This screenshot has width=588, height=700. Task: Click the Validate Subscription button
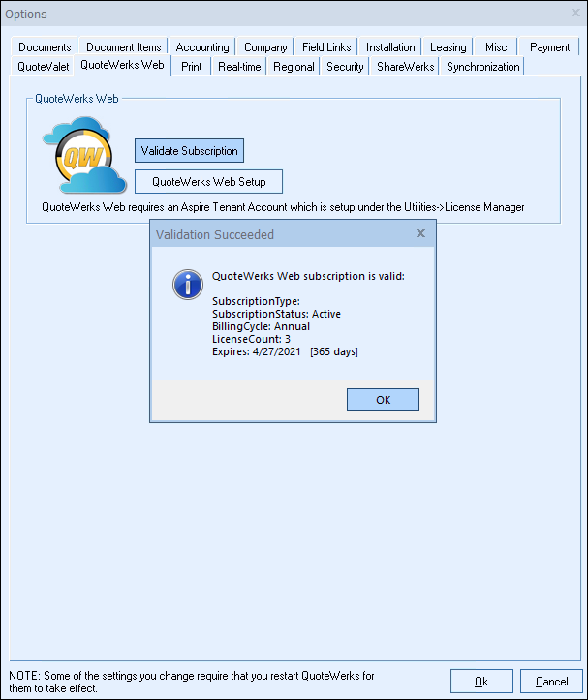[189, 151]
